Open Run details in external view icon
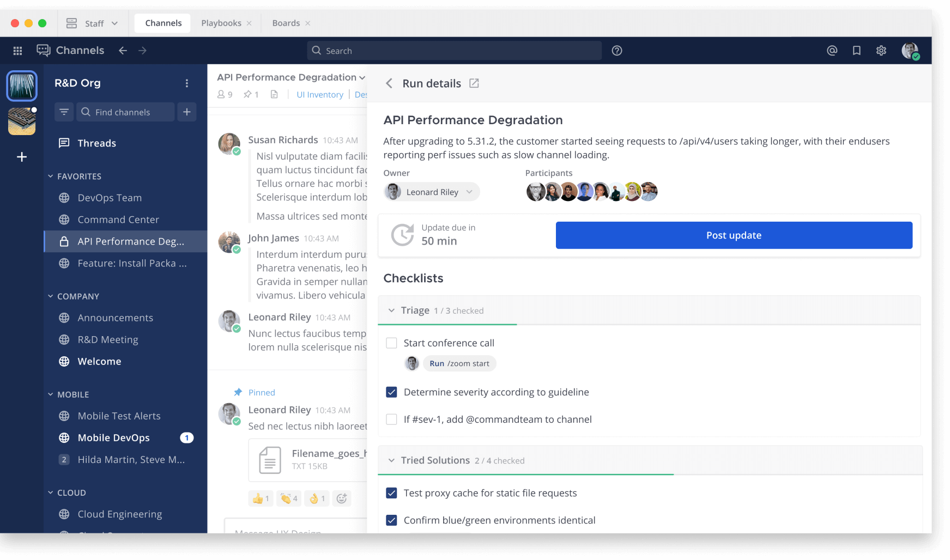 click(x=474, y=83)
